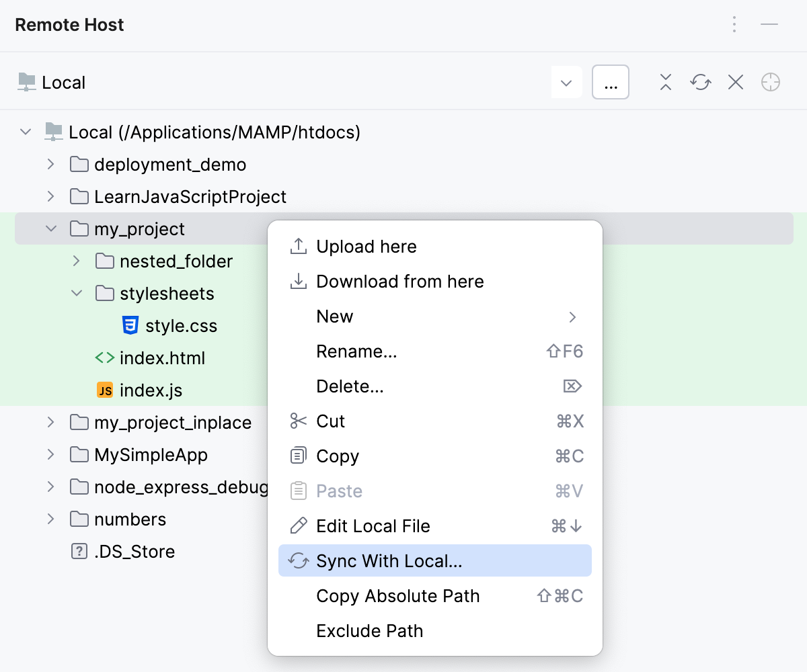
Task: Select Exclude Path in the context menu
Action: point(369,630)
